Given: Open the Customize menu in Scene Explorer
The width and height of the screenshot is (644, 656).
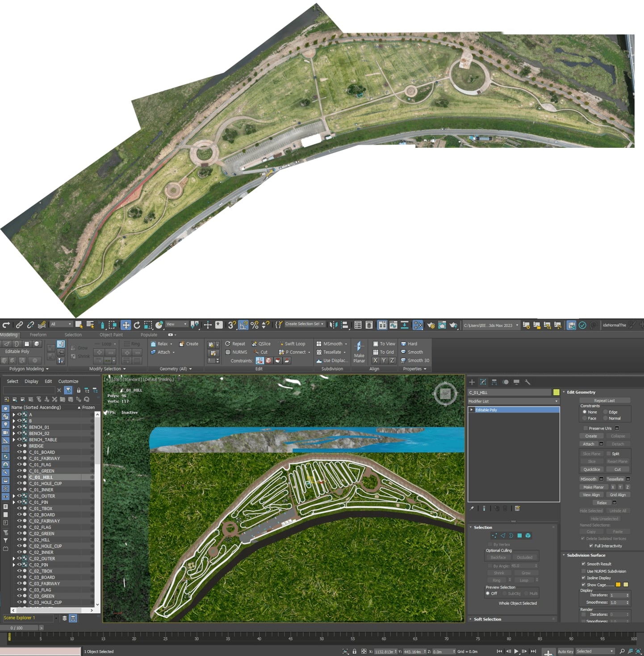Looking at the screenshot, I should (x=68, y=381).
